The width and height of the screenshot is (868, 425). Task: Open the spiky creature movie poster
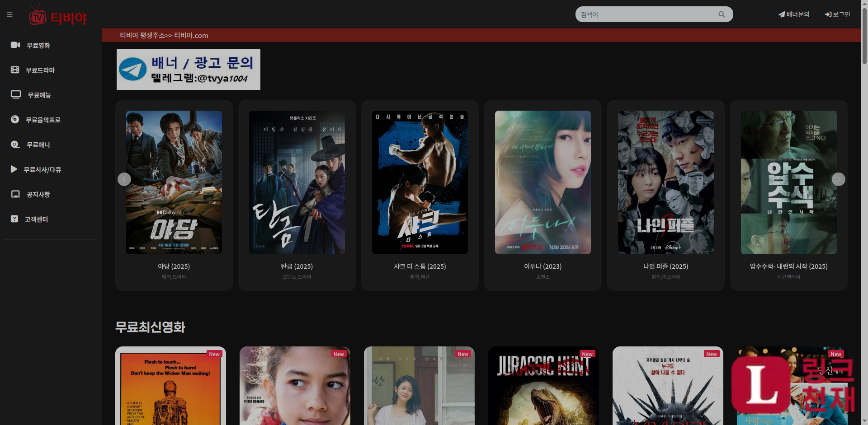pos(668,386)
